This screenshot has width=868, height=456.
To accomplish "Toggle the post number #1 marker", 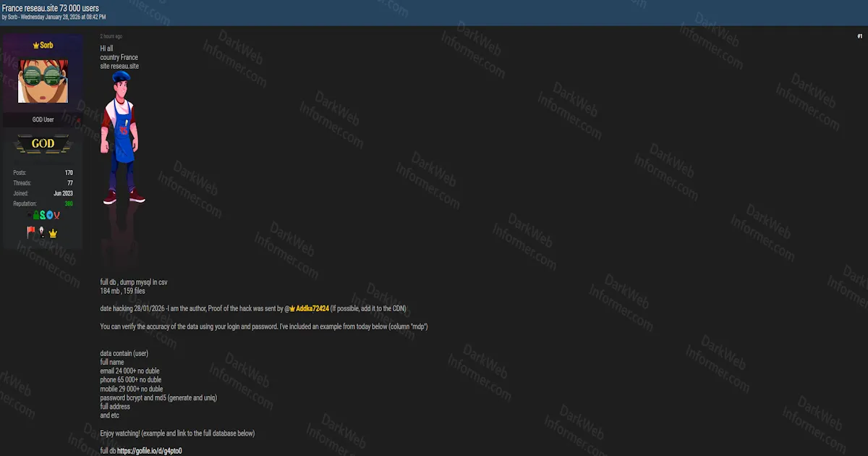I will [859, 35].
